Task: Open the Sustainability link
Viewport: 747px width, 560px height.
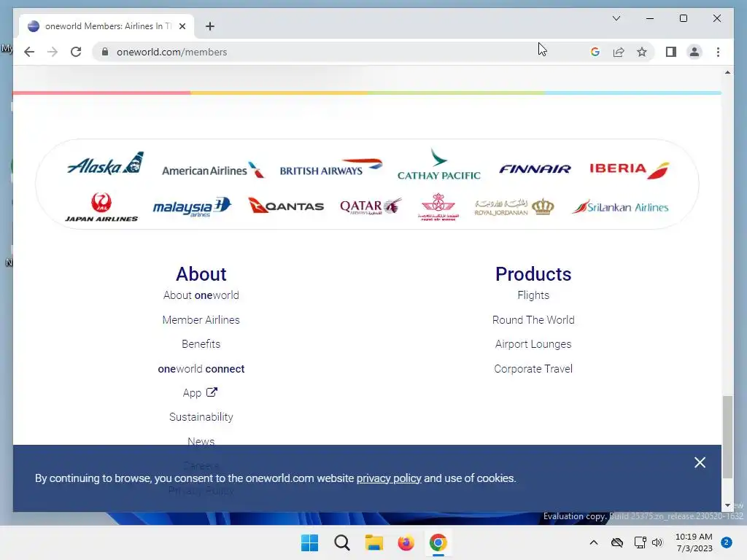Action: pos(201,417)
